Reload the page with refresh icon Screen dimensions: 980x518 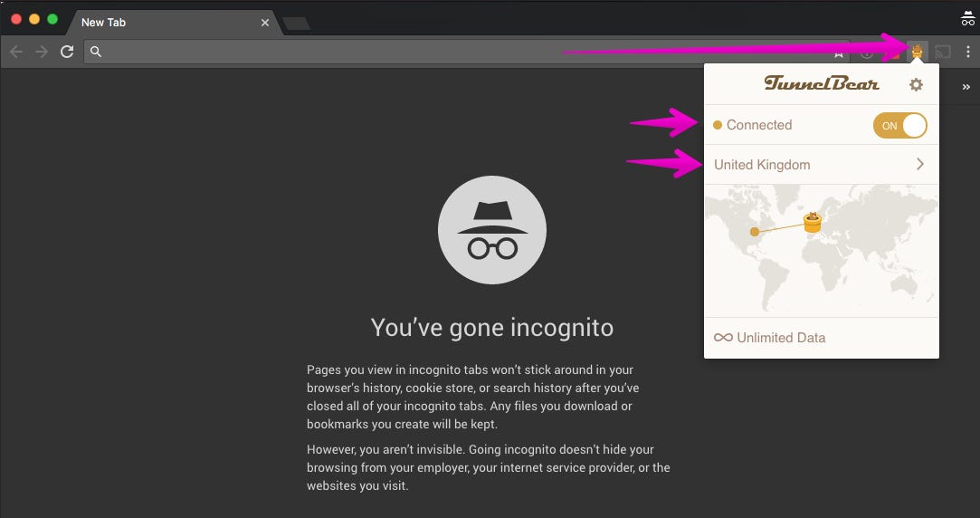coord(67,52)
